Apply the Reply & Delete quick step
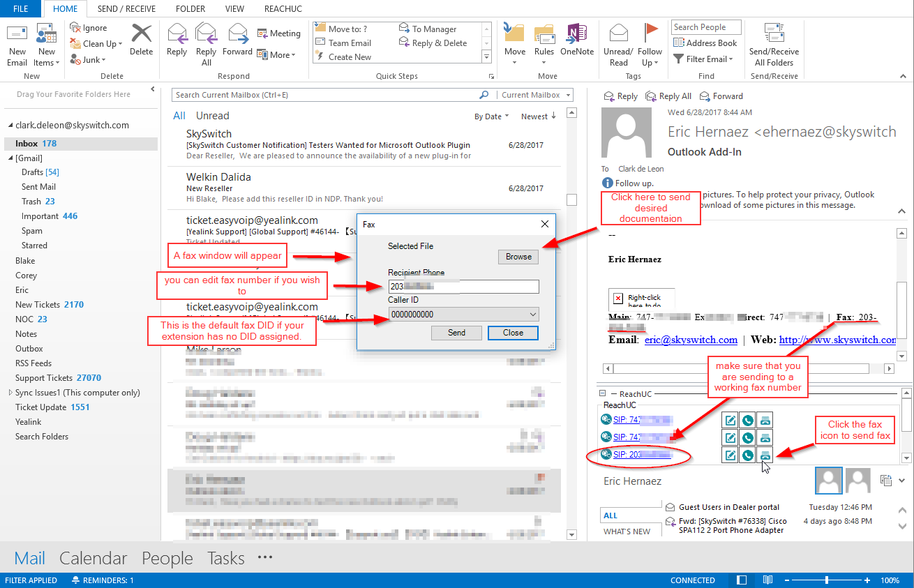The height and width of the screenshot is (588, 914). (433, 43)
